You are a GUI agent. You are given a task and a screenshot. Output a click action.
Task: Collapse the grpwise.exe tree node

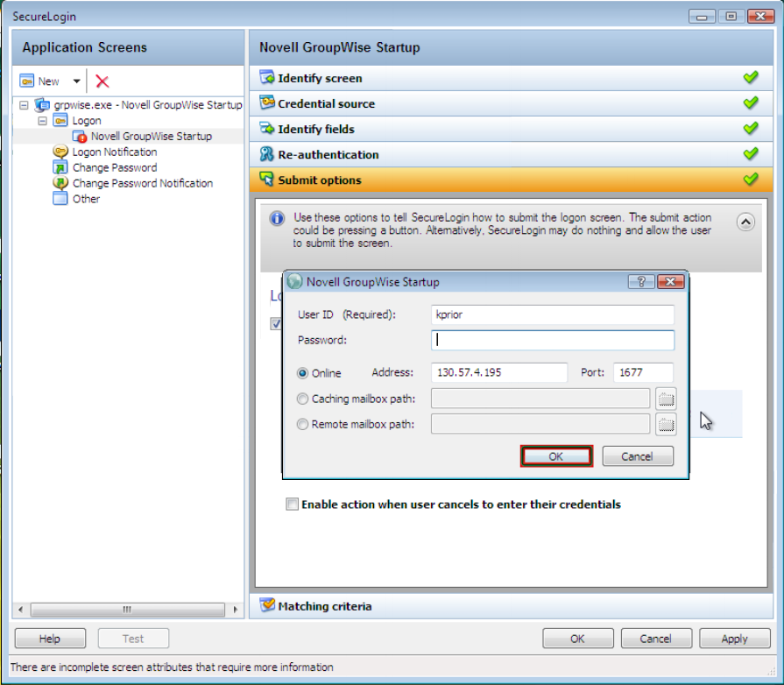pos(24,105)
